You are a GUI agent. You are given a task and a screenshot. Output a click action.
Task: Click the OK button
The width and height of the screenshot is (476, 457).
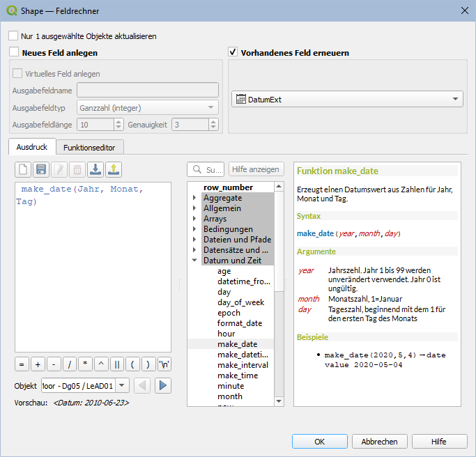(x=319, y=442)
